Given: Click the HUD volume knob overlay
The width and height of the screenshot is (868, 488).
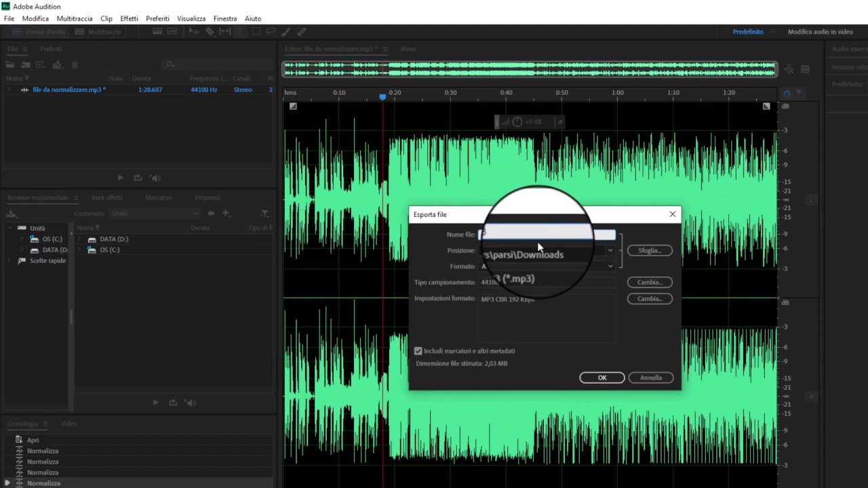Looking at the screenshot, I should coord(517,122).
